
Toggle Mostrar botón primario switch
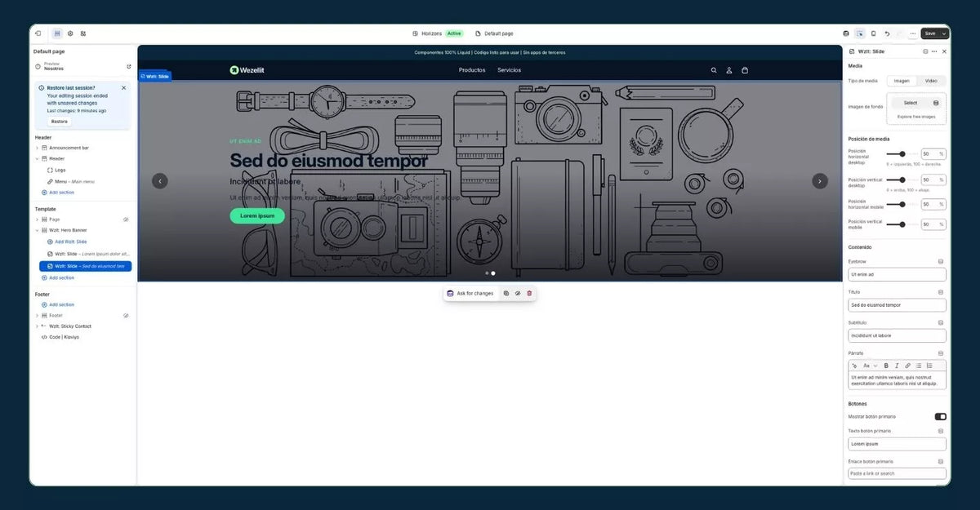(940, 416)
